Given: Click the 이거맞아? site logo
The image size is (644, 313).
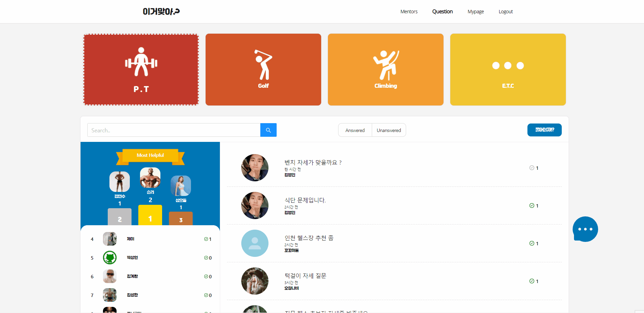Looking at the screenshot, I should [x=161, y=12].
